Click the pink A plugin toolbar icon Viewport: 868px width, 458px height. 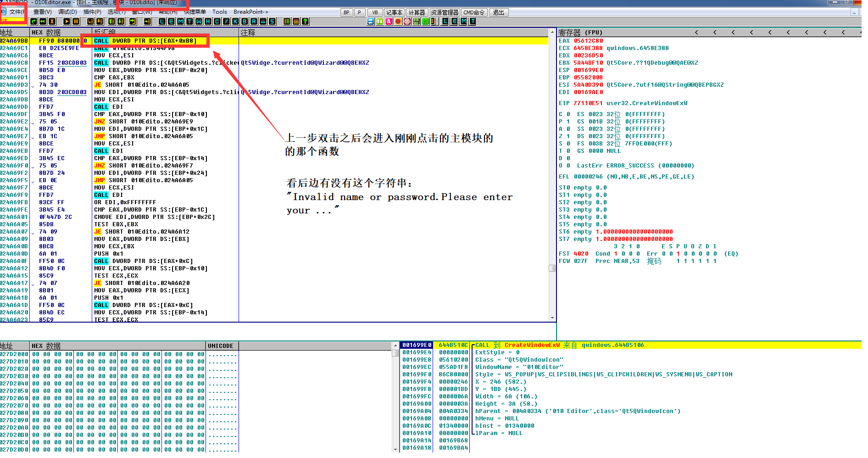[x=389, y=21]
